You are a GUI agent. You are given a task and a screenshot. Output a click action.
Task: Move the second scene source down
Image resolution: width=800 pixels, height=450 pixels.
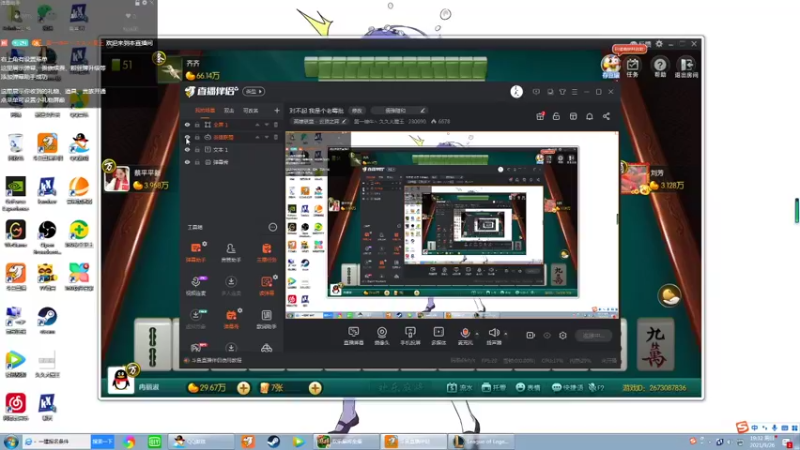266,137
